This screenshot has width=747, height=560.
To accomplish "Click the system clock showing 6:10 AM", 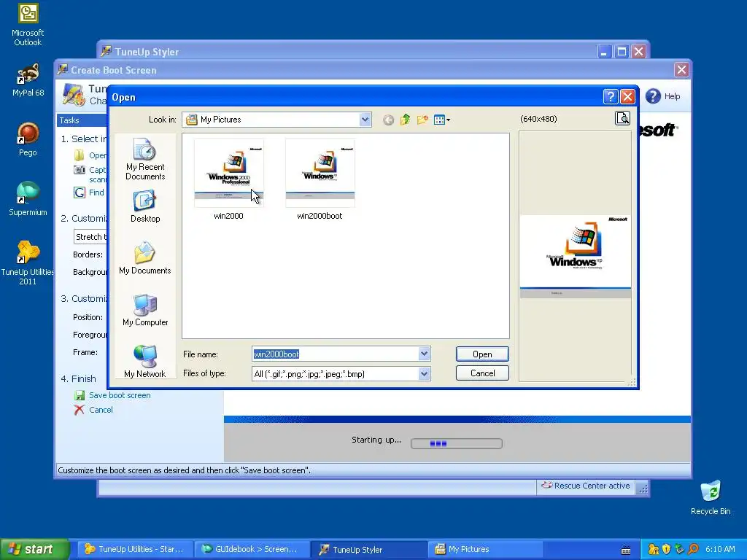I will [x=720, y=550].
